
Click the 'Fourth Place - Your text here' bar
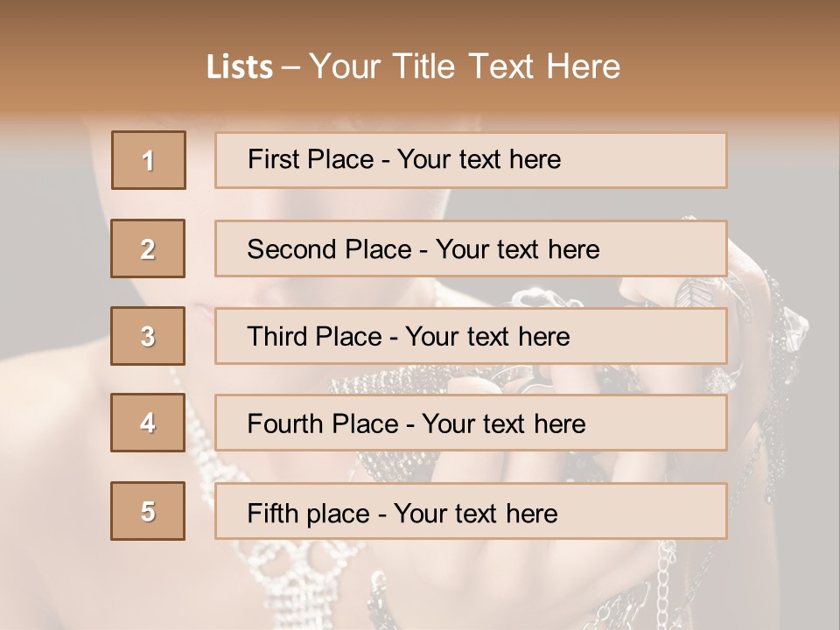[471, 423]
